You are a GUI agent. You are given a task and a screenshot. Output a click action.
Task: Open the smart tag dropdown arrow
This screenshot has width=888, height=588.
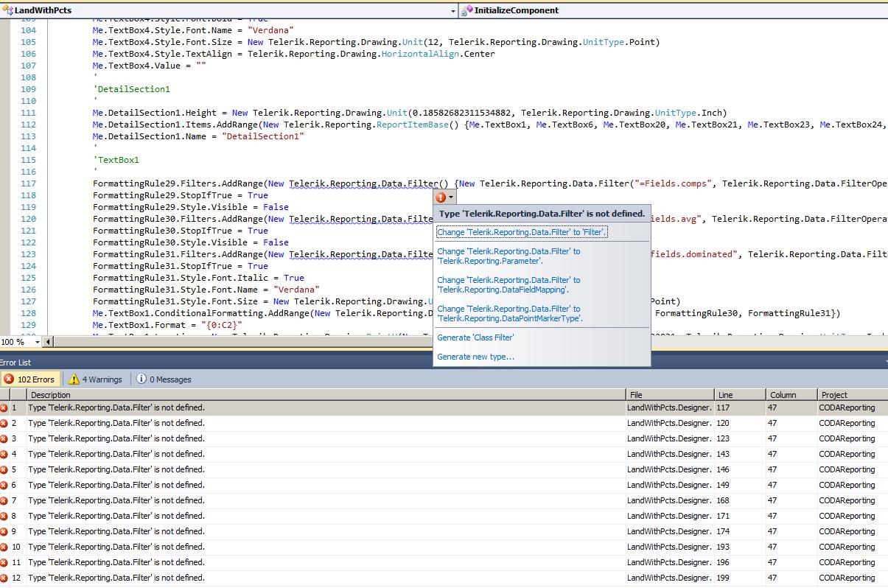pyautogui.click(x=450, y=197)
